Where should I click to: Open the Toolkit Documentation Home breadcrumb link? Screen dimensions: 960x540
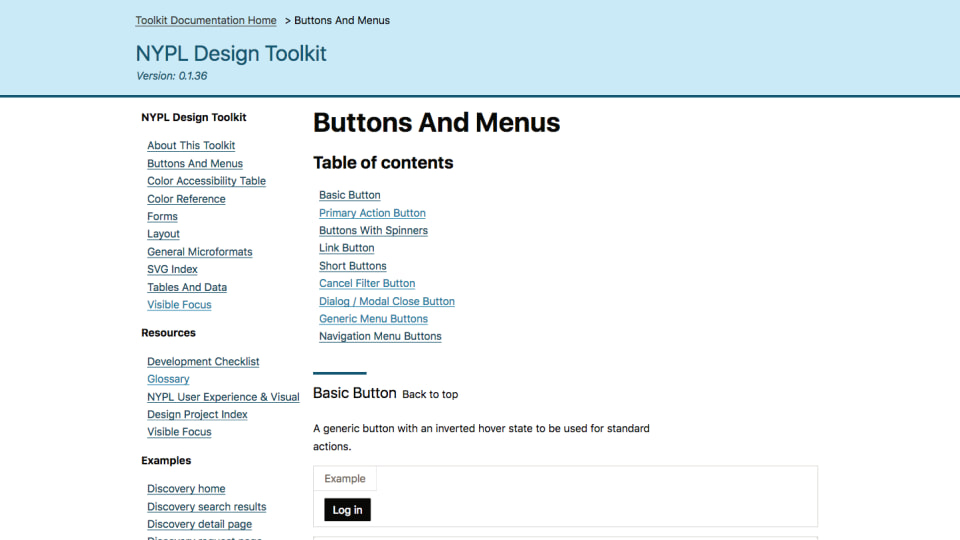206,20
